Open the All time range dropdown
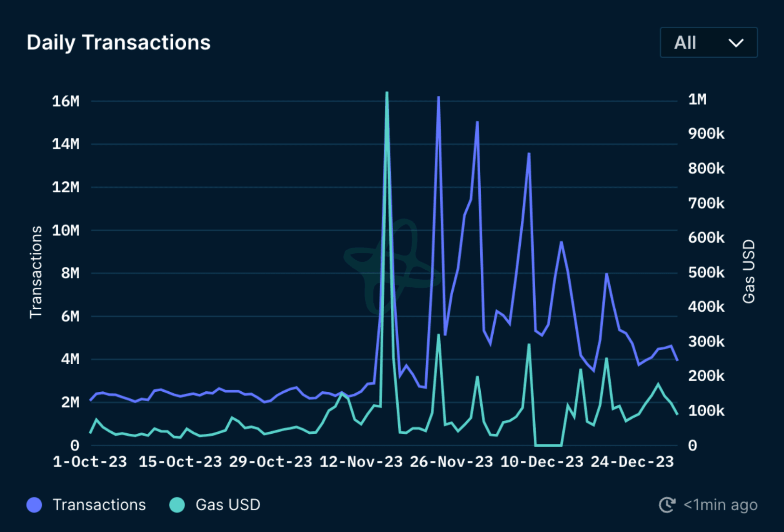This screenshot has width=784, height=532. point(708,42)
